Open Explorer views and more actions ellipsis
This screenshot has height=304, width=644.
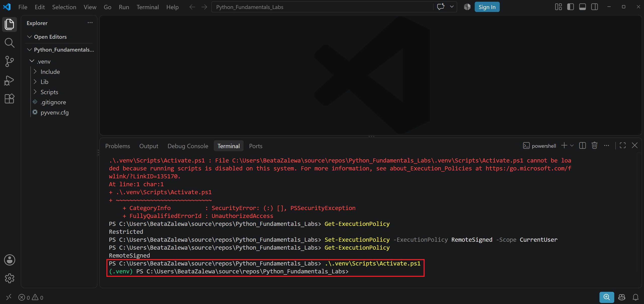(90, 23)
